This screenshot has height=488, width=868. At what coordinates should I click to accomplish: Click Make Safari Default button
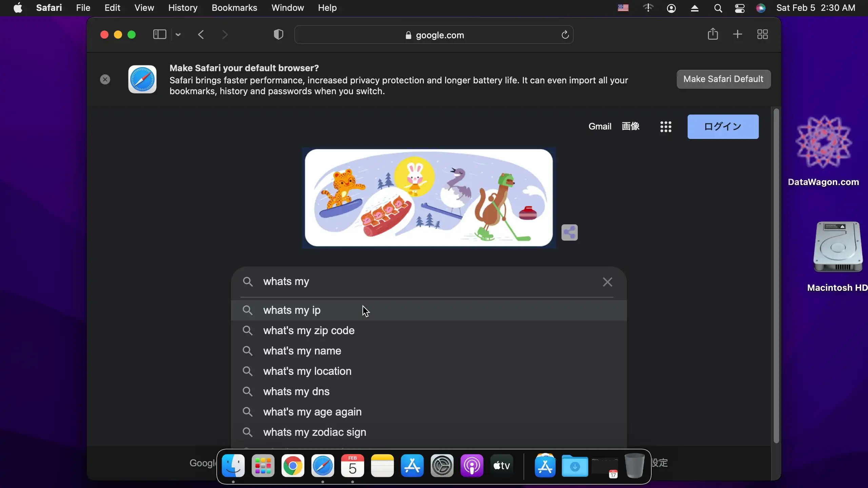tap(723, 79)
